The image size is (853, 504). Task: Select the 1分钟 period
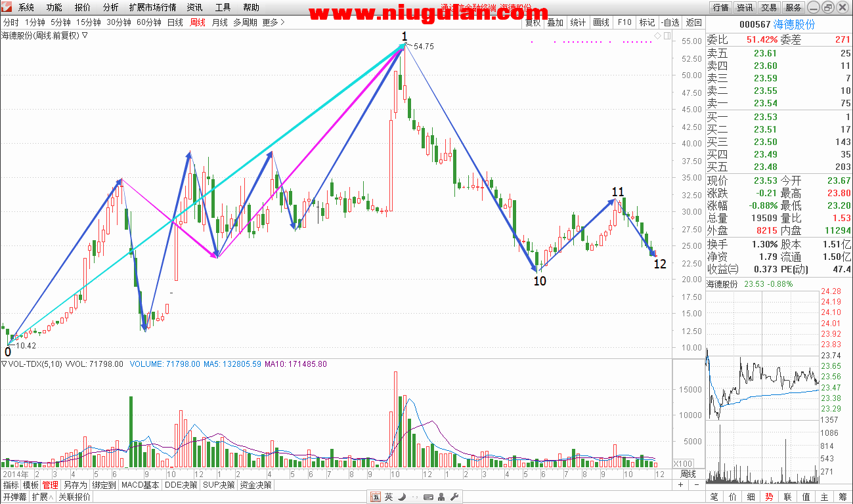35,22
